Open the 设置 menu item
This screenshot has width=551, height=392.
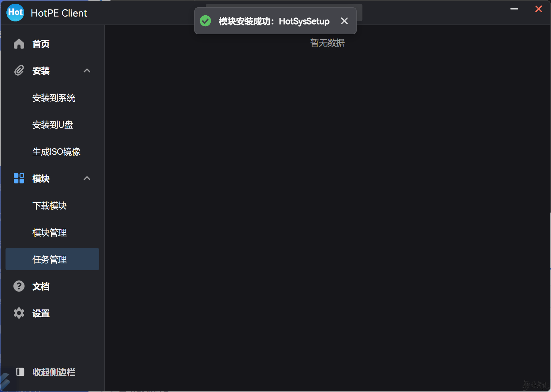52,313
